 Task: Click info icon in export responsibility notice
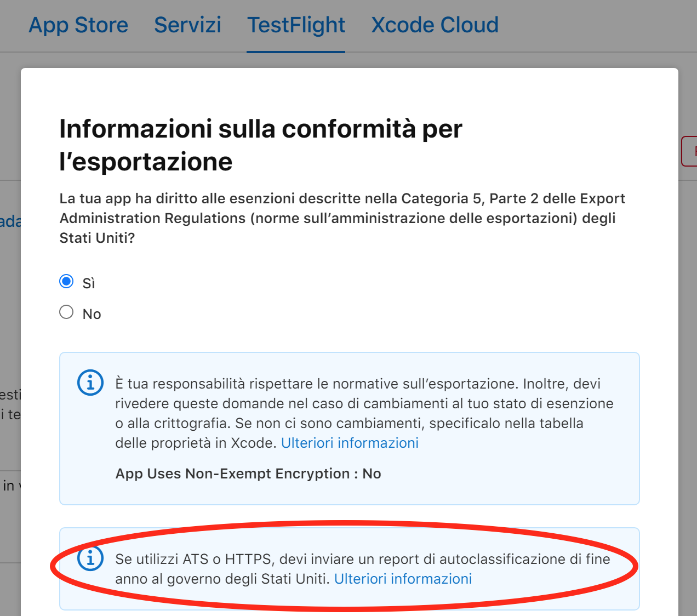(x=90, y=383)
